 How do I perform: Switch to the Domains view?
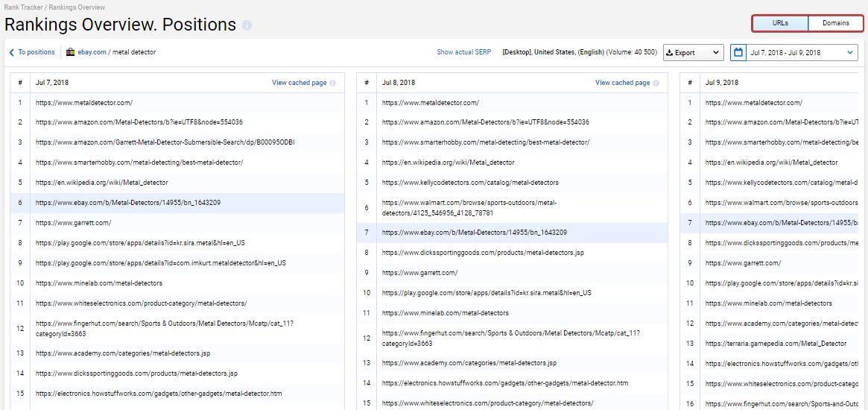(836, 23)
